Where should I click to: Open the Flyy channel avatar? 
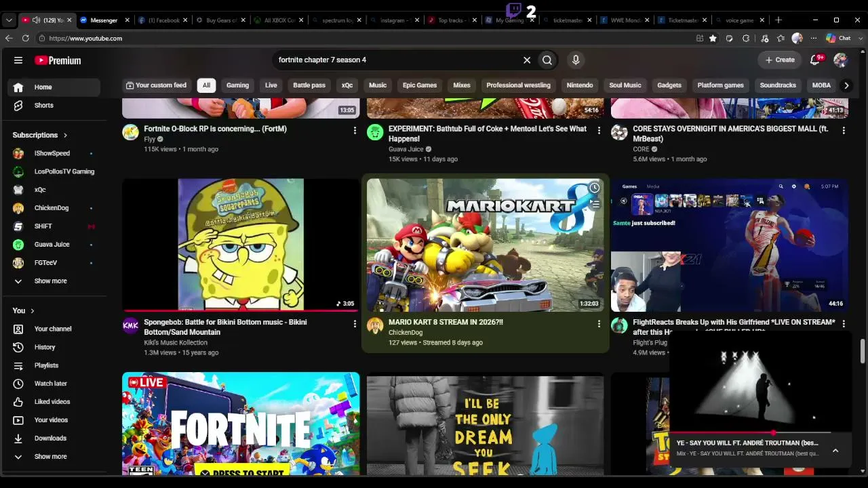point(130,132)
